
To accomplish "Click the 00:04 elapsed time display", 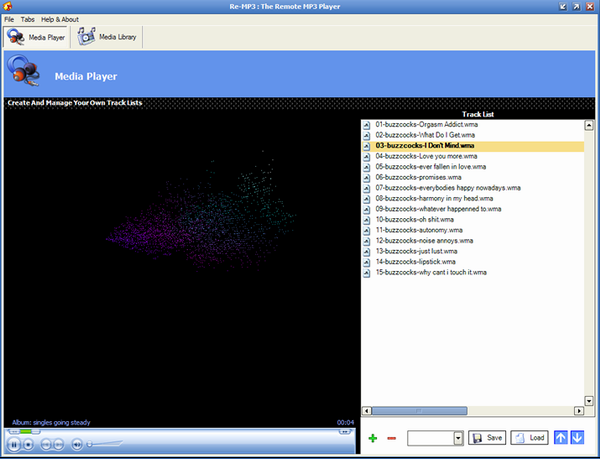I will [345, 422].
